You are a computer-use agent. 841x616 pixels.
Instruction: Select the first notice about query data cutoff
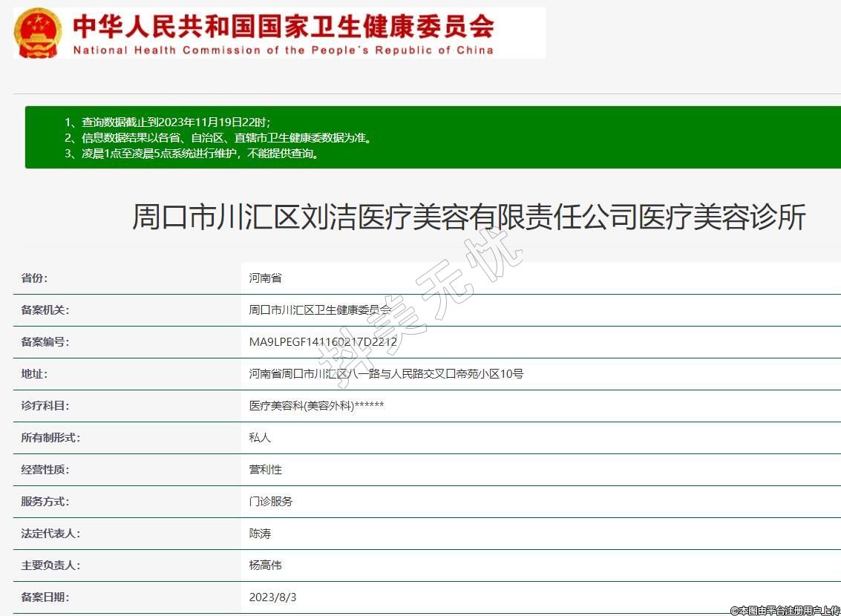(168, 122)
